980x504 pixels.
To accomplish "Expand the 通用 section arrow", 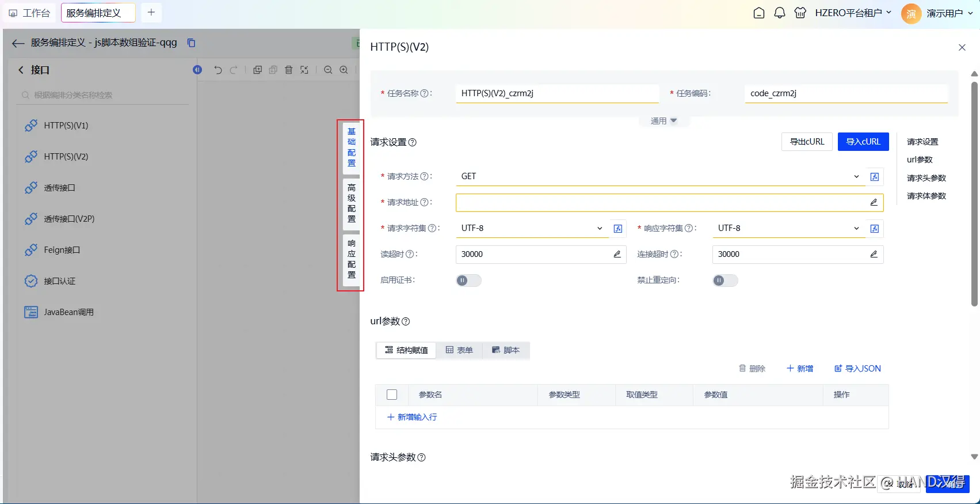I will point(673,121).
